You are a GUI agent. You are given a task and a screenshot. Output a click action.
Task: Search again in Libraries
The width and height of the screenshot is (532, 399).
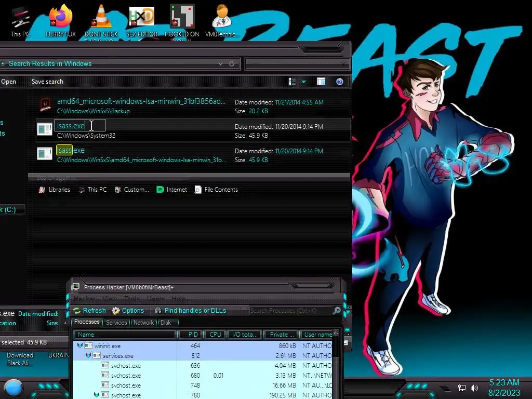[55, 190]
